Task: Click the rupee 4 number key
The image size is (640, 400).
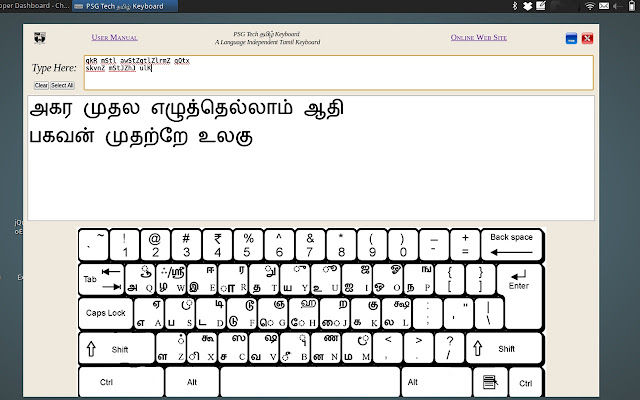Action: 218,245
